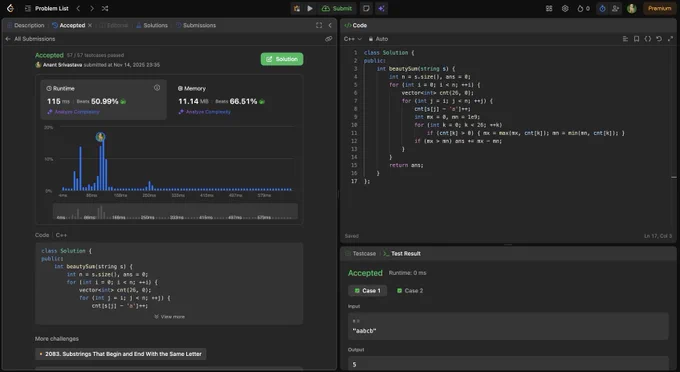Click the 'Saved' status text

352,236
